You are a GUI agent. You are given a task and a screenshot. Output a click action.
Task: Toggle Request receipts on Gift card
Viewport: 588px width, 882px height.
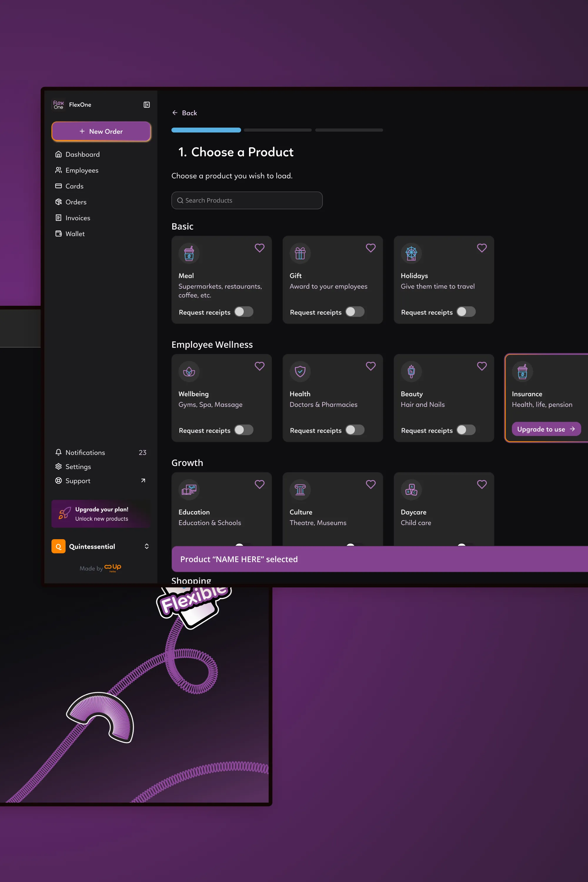point(355,312)
